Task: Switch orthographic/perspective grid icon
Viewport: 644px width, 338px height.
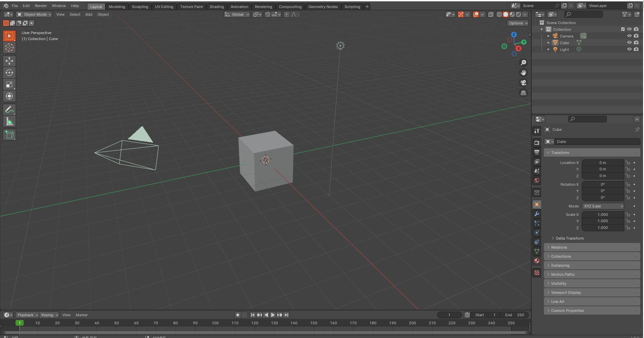Action: (523, 93)
